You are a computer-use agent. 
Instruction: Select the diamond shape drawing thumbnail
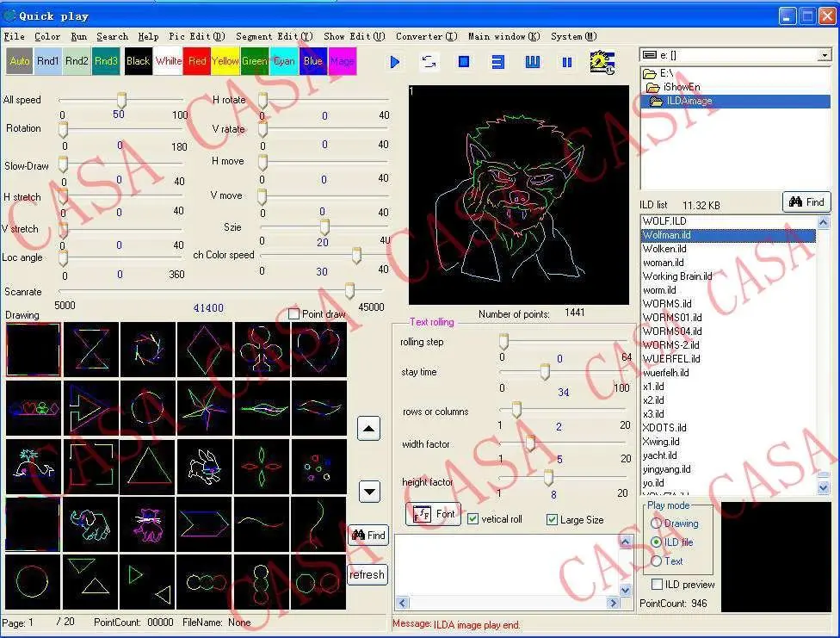[205, 350]
